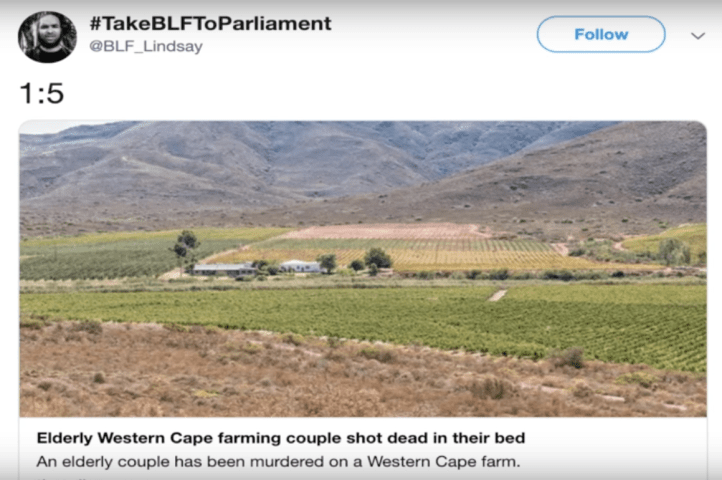Click the Follow button
Viewport: 722px width, 480px height.
click(x=601, y=34)
